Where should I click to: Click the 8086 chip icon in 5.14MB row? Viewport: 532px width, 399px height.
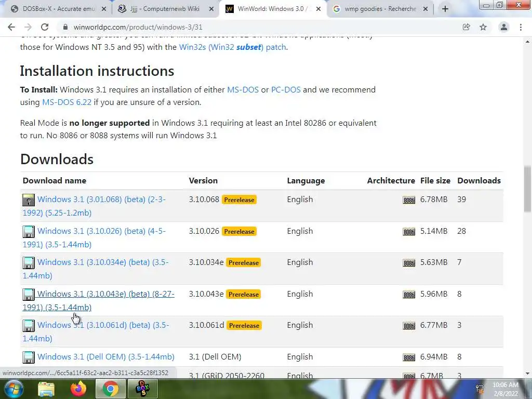[x=409, y=231]
